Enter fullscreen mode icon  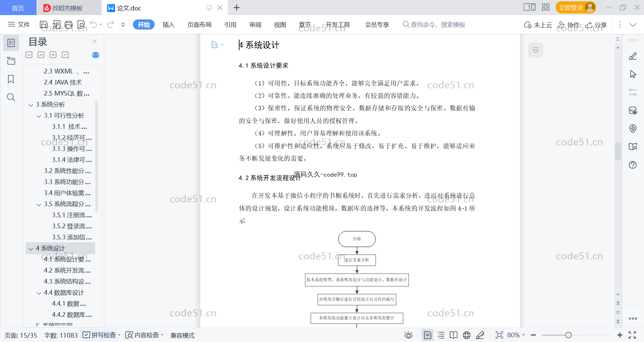632,335
